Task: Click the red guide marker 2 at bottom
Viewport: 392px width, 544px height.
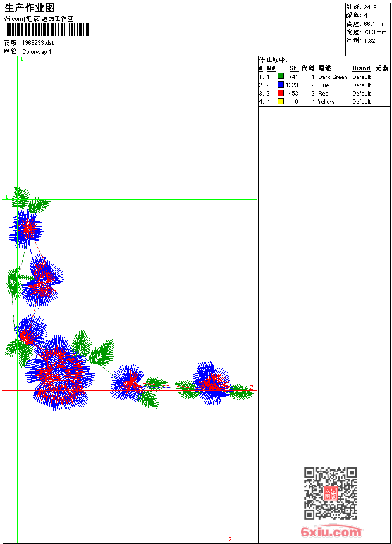Action: 230,539
